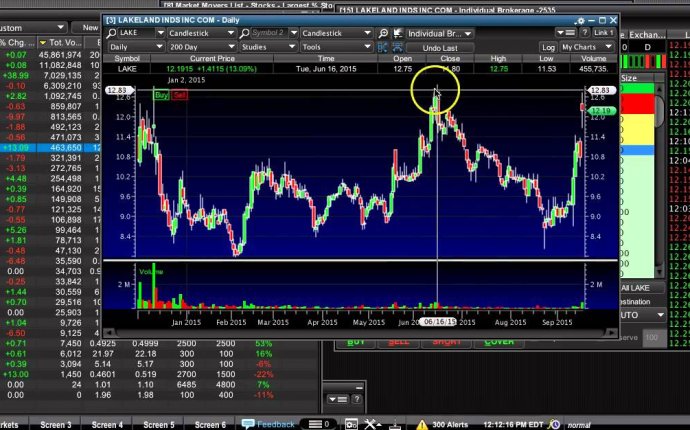Open the UTO destination dropdown in order window
This screenshot has height=430, width=690.
[x=642, y=315]
